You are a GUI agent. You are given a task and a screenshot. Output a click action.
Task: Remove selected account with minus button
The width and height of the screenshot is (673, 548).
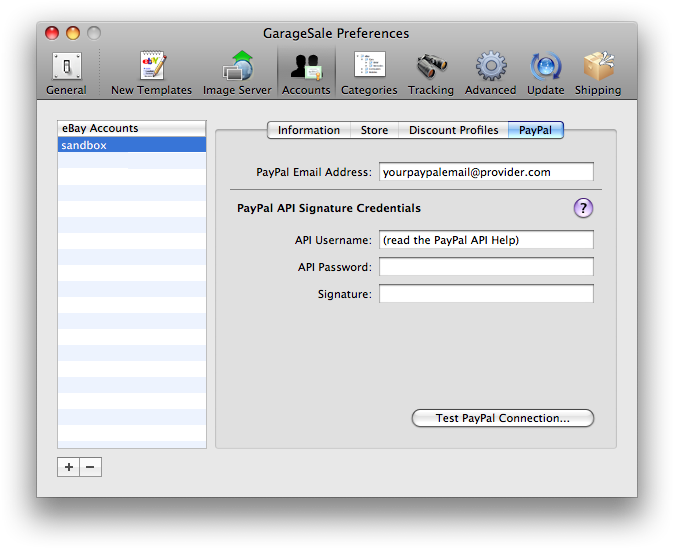[x=90, y=467]
